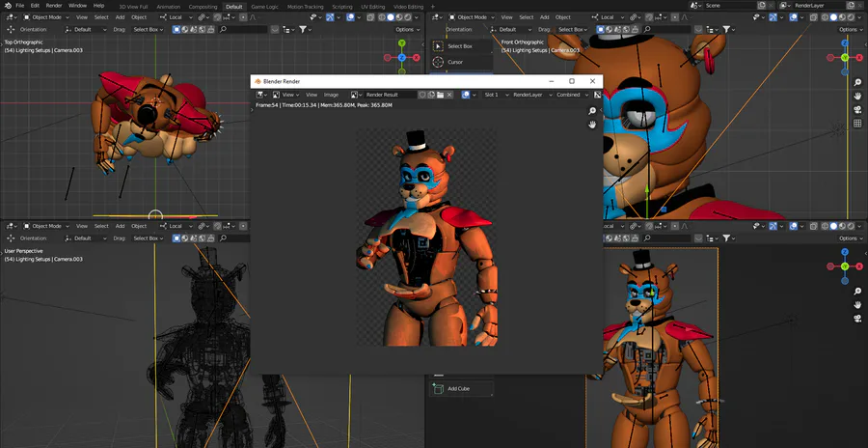868x448 pixels.
Task: Switch to the UV Editing workspace tab
Action: pyautogui.click(x=372, y=7)
